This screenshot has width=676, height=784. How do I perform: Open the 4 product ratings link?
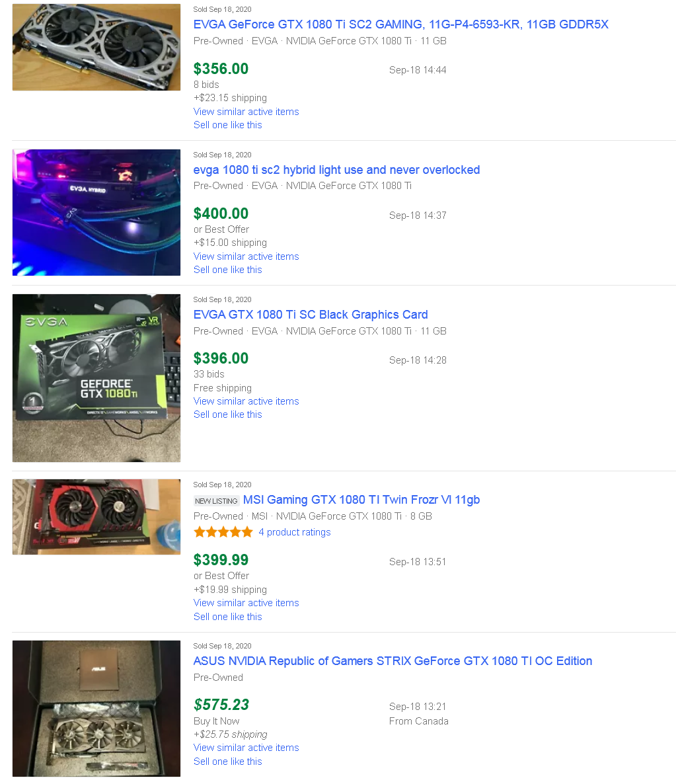[x=295, y=532]
